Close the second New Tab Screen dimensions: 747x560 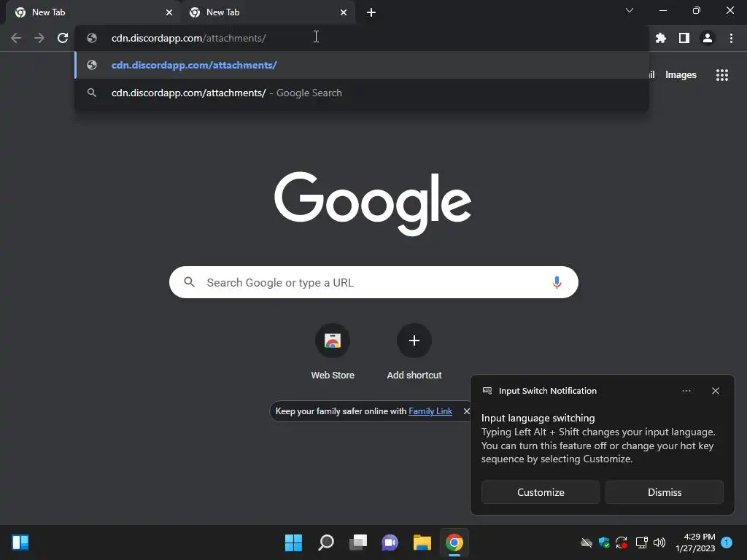pyautogui.click(x=344, y=12)
